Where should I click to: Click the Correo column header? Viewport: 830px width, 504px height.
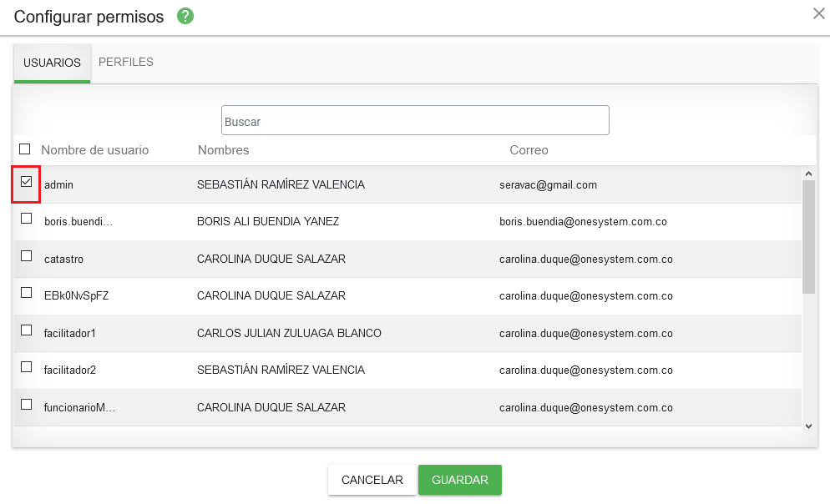click(529, 150)
